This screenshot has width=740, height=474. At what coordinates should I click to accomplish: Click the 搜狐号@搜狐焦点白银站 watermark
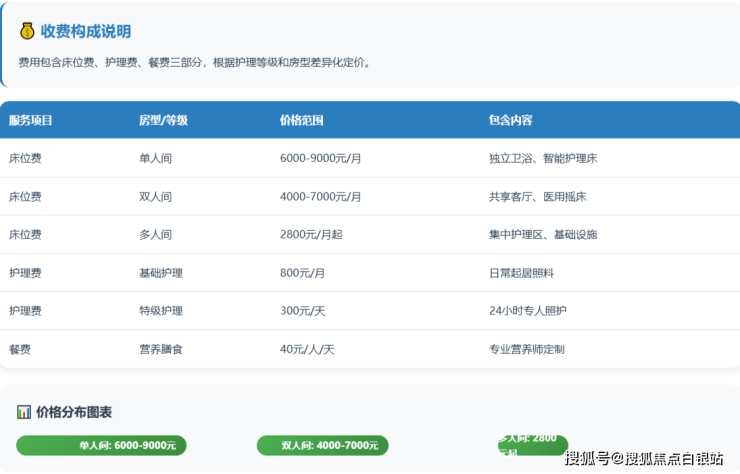pos(643,459)
